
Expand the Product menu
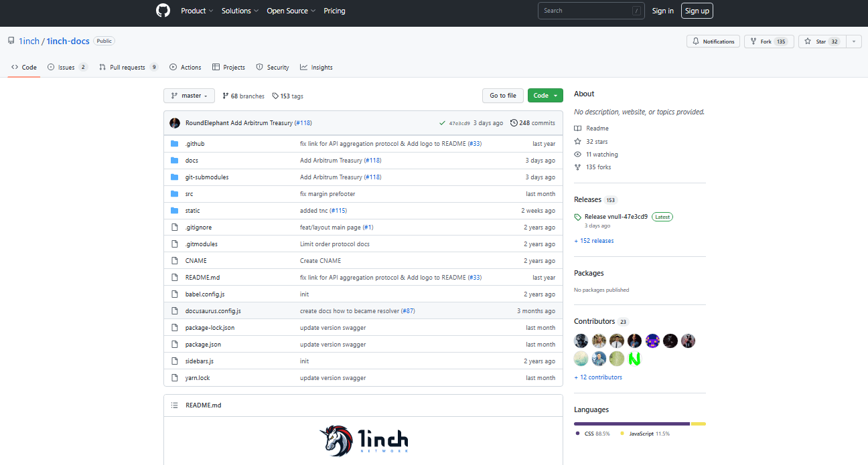tap(197, 11)
